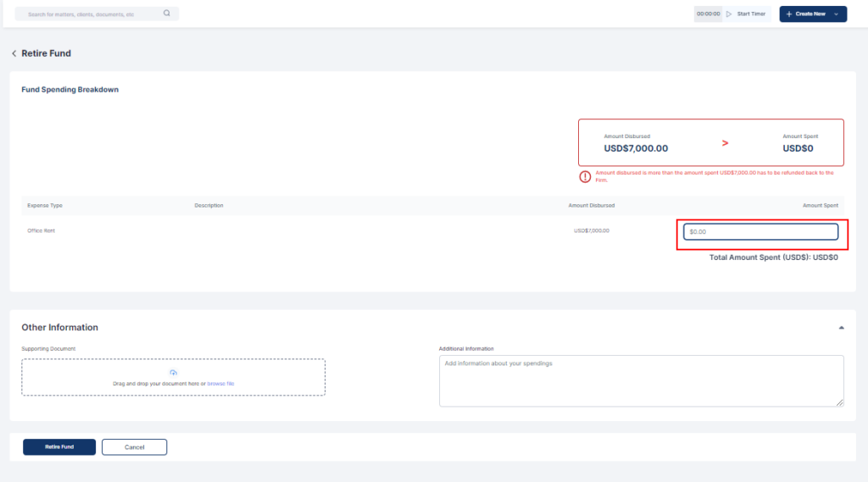Focus the Amount Spent input for Office Rent
This screenshot has width=868, height=482.
[x=760, y=231]
